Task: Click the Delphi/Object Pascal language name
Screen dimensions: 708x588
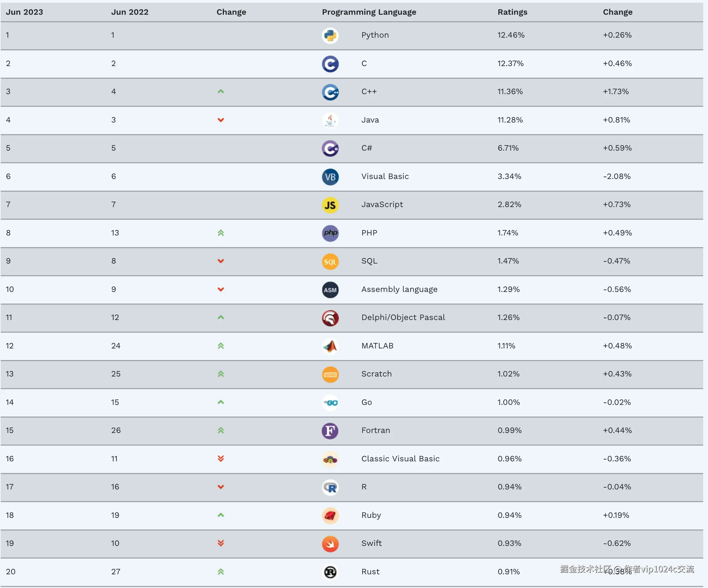Action: [x=403, y=317]
